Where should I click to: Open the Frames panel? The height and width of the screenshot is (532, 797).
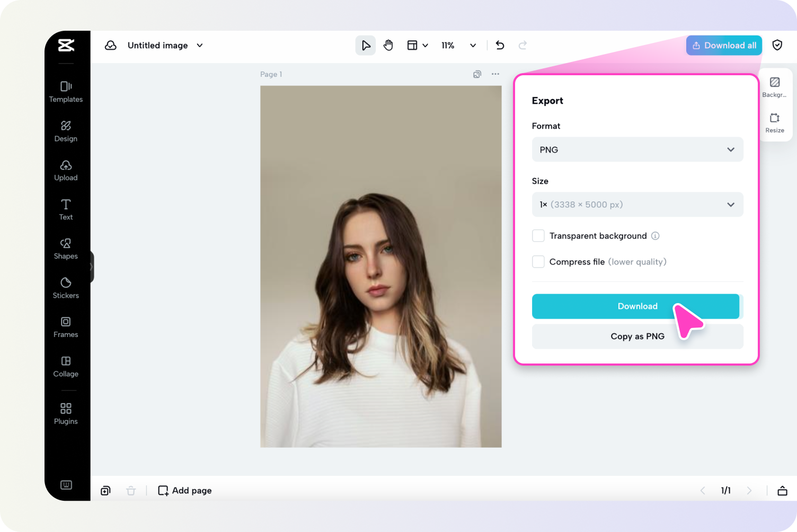click(66, 326)
